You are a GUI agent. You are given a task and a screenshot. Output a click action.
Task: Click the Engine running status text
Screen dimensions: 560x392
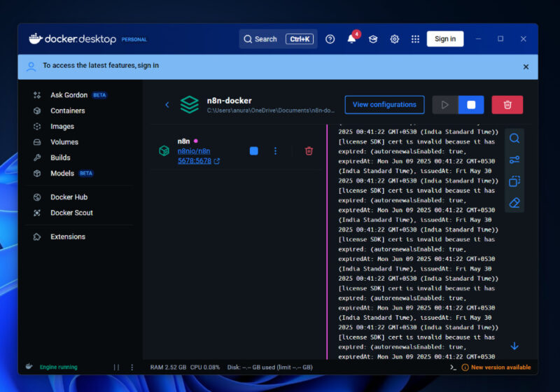pos(59,367)
